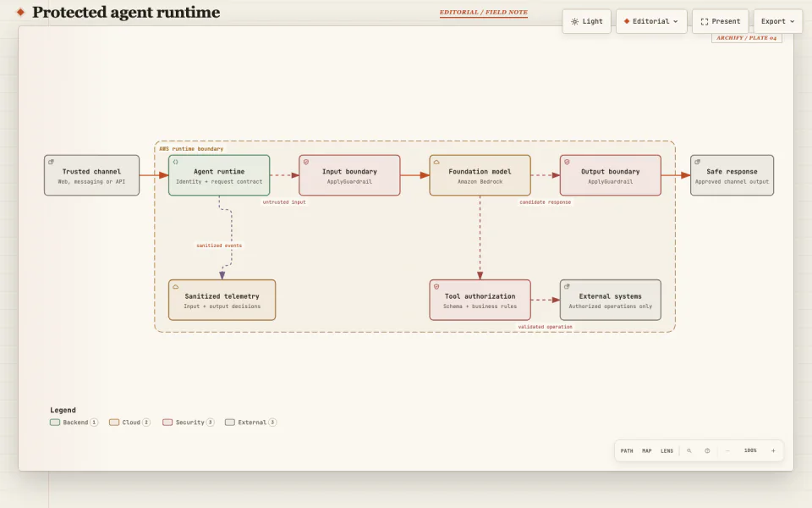
Task: Click the 'candidate response' edge label
Action: [546, 202]
